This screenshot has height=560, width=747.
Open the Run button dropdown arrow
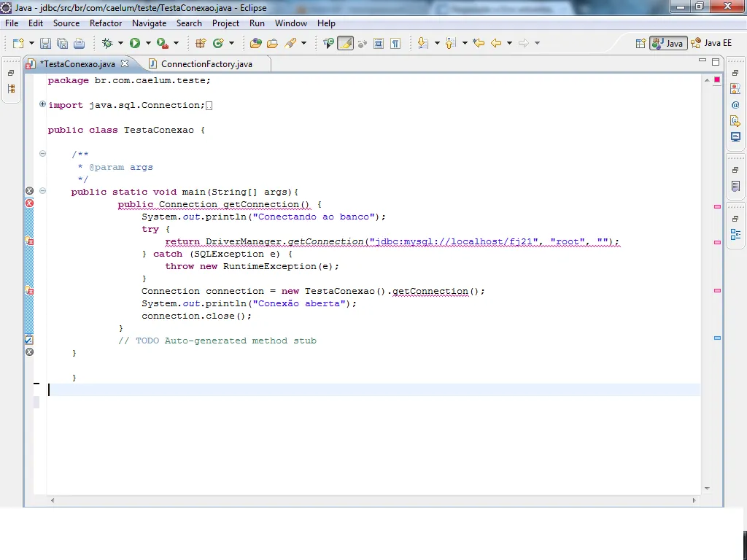click(148, 44)
